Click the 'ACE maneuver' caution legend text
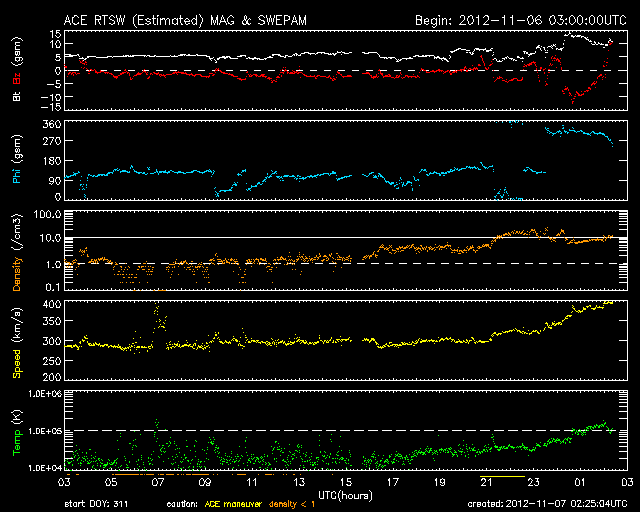 (233, 504)
